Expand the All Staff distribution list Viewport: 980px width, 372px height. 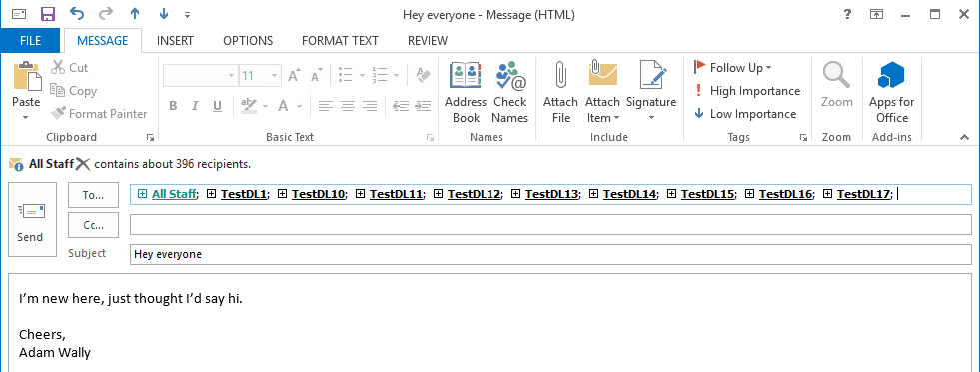(143, 194)
